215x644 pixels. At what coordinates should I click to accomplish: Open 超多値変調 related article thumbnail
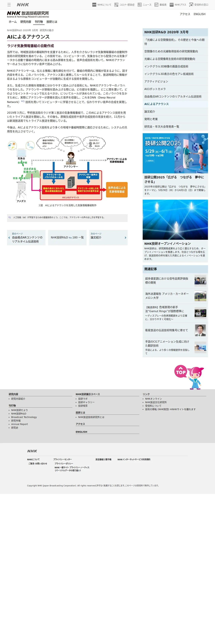(x=200, y=281)
